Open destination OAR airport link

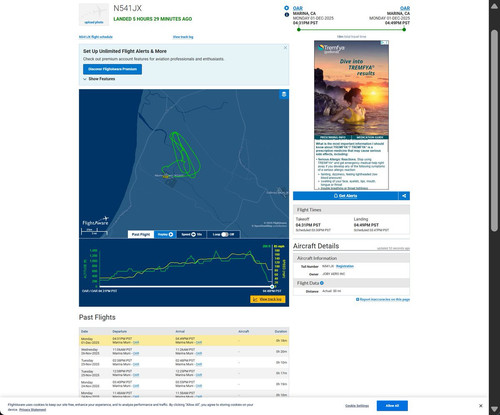[x=405, y=8]
